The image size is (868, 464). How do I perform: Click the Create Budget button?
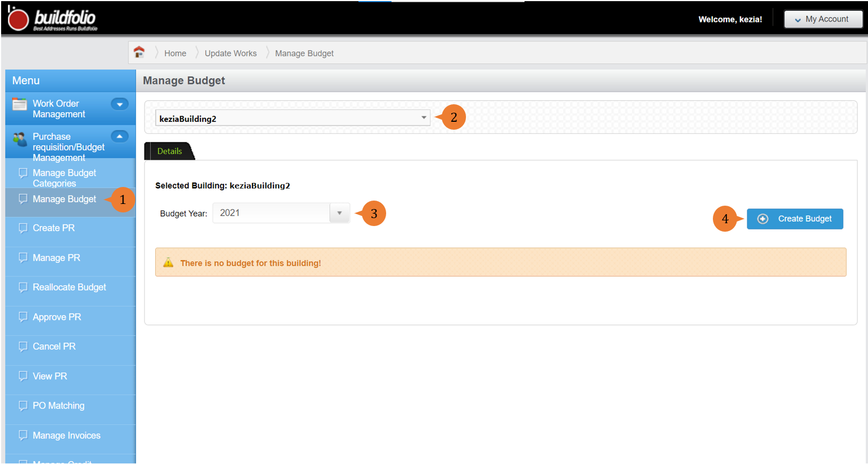click(795, 219)
